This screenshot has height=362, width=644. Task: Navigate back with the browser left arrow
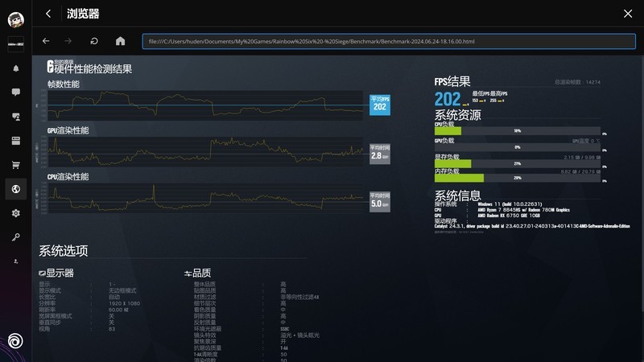pyautogui.click(x=46, y=41)
